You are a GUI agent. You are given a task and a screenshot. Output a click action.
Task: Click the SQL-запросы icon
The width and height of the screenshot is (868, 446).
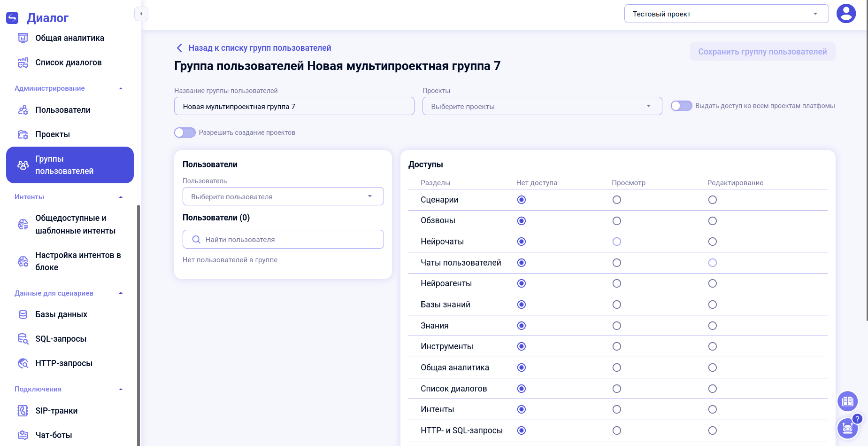23,339
